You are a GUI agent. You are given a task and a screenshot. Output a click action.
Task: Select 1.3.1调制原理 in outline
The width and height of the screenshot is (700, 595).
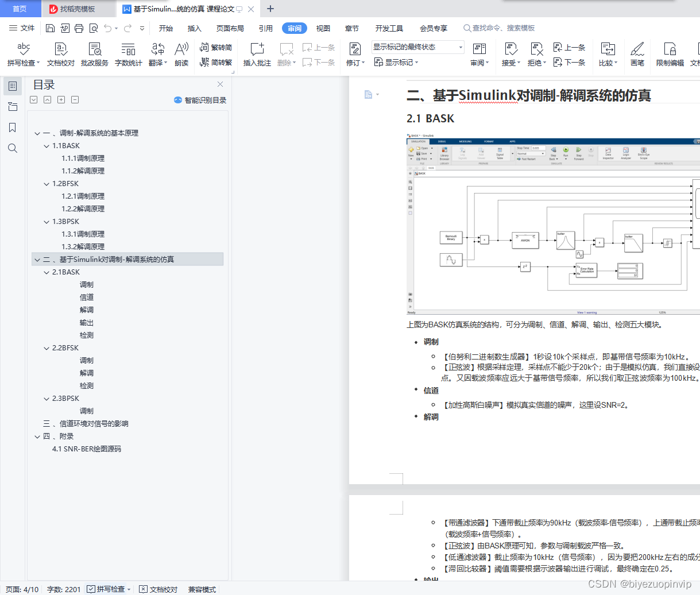[x=83, y=234]
